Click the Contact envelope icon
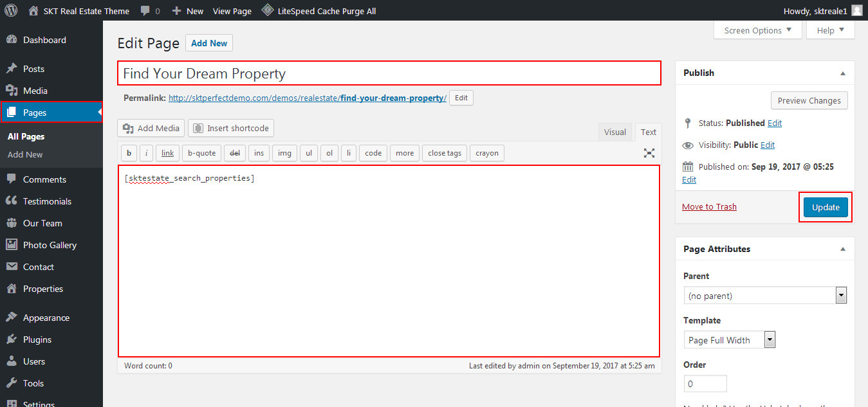This screenshot has height=407, width=868. tap(12, 267)
